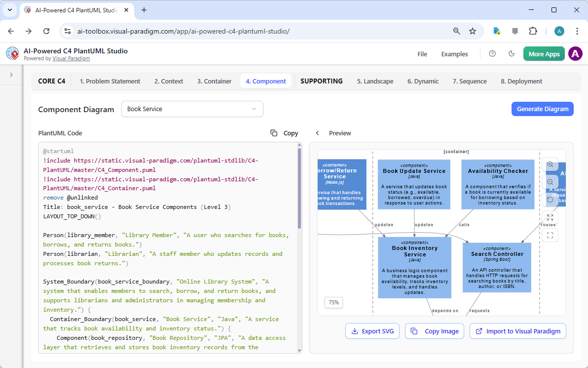Open the Book Service diagram dropdown
Viewport: 588px width, 368px height.
(192, 109)
